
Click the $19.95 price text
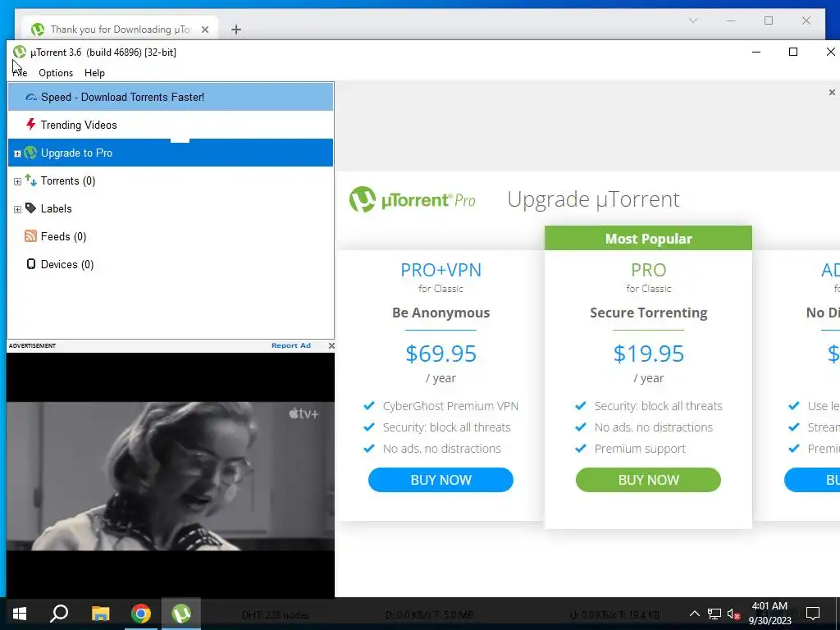tap(648, 354)
